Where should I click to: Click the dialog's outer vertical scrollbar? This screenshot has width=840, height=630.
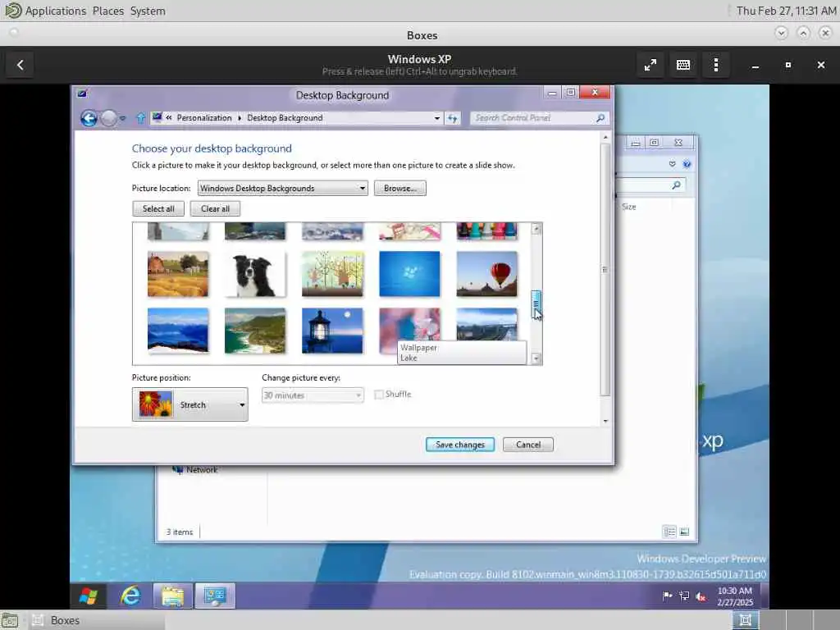point(605,270)
